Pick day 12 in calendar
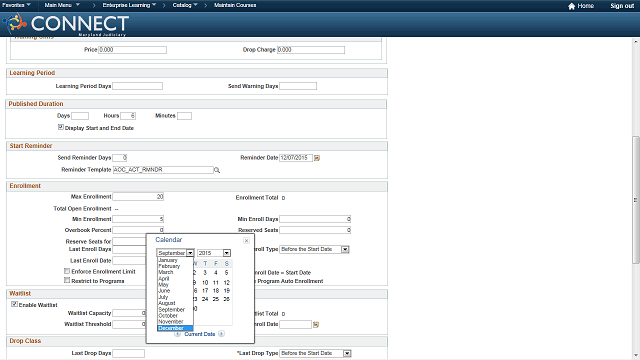 (227, 282)
